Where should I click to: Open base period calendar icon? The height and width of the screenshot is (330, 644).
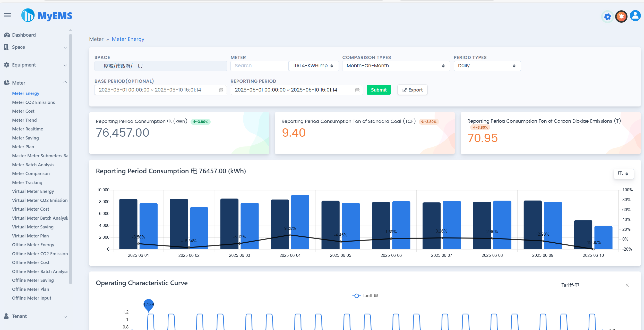point(221,90)
